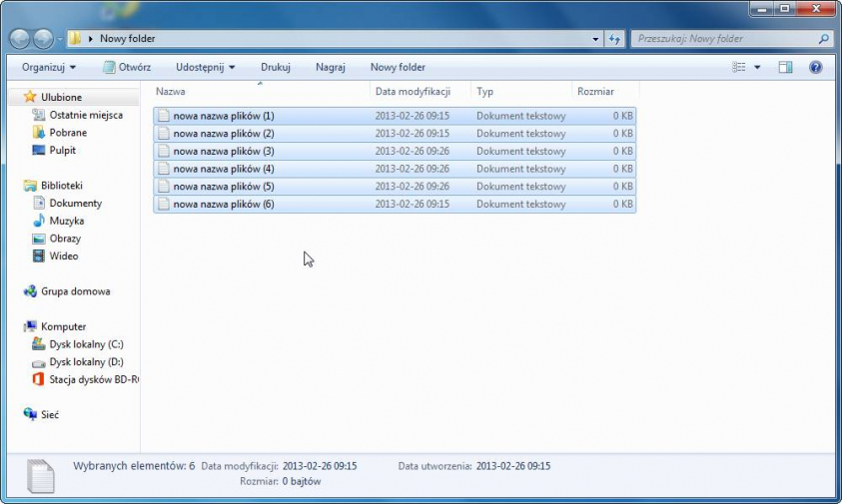
Task: Open address bar history dropdown arrow
Action: [x=596, y=39]
